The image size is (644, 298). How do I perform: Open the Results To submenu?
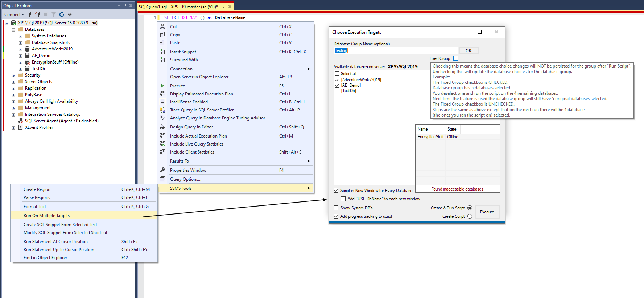point(235,161)
